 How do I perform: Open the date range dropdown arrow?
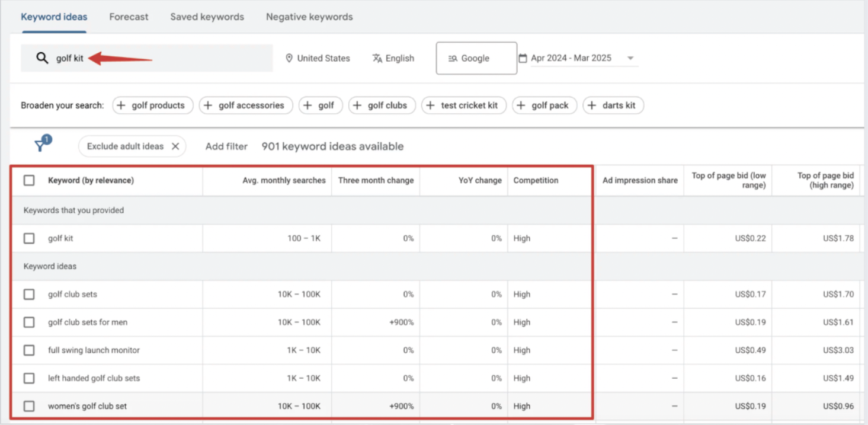[630, 58]
